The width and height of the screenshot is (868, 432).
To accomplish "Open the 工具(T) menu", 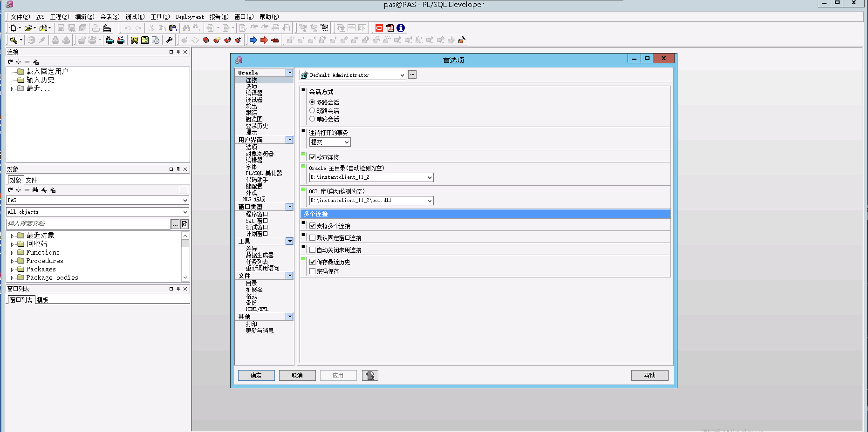I will pos(160,17).
